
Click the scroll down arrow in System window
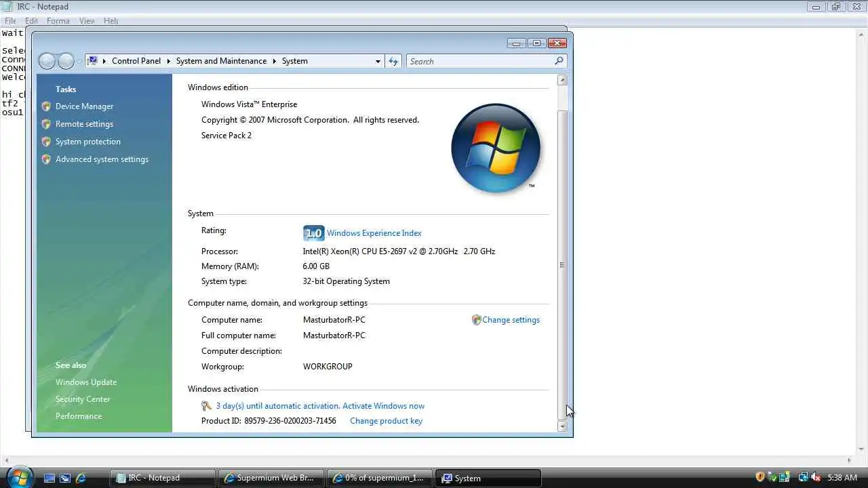562,426
